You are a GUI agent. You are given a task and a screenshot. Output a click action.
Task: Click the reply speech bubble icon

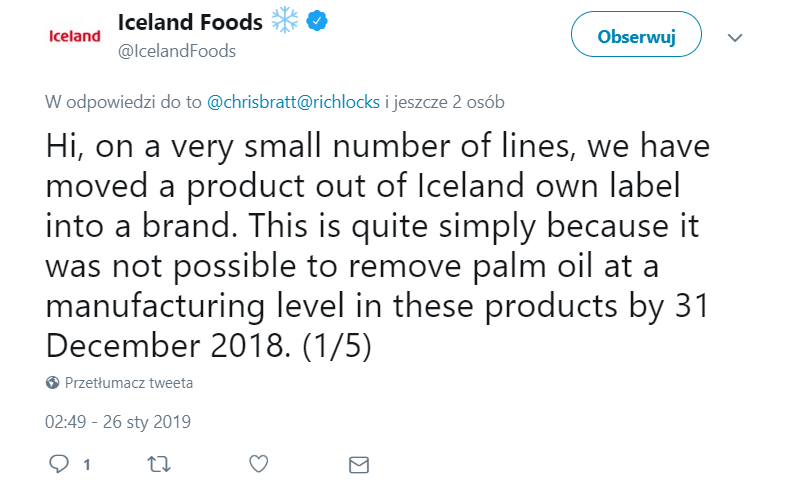[59, 464]
